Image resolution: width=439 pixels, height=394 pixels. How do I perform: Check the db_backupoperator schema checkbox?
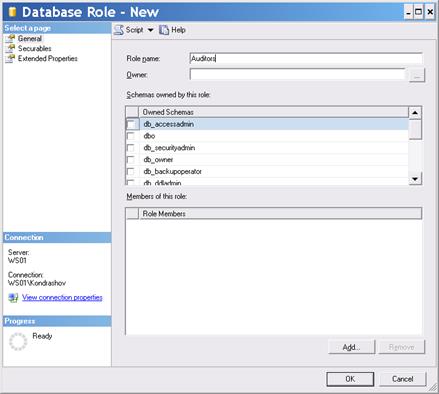tap(131, 171)
